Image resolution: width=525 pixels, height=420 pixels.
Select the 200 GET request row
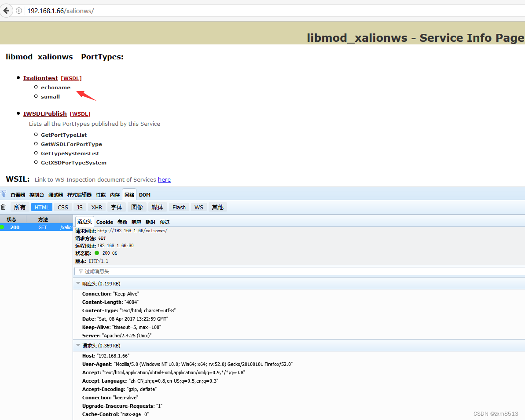[37, 227]
